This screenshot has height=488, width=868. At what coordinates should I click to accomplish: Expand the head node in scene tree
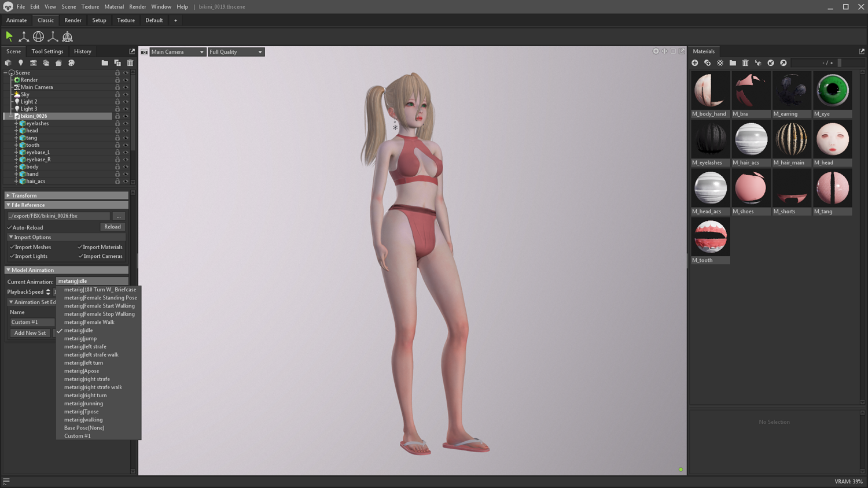(x=16, y=131)
